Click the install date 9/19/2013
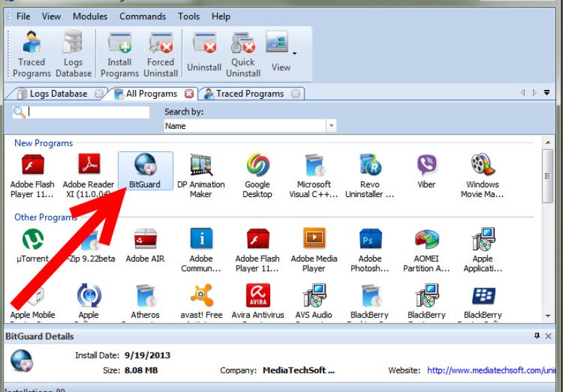563x392 pixels. [147, 355]
